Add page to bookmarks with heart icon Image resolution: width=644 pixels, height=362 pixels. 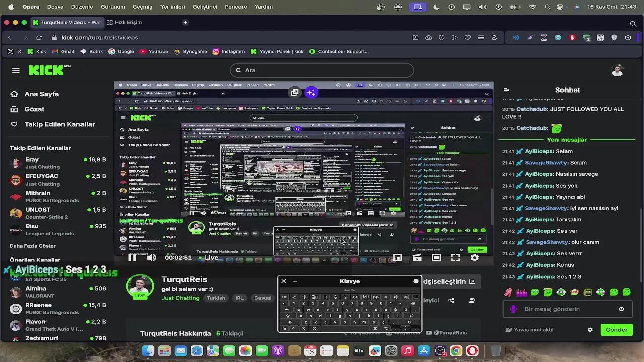pos(468,37)
